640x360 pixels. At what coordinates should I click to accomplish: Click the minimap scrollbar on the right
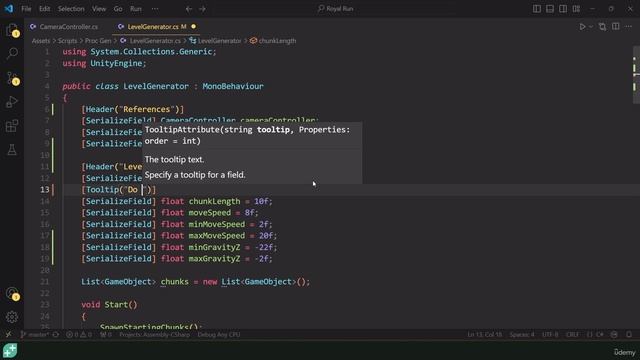coord(636,75)
